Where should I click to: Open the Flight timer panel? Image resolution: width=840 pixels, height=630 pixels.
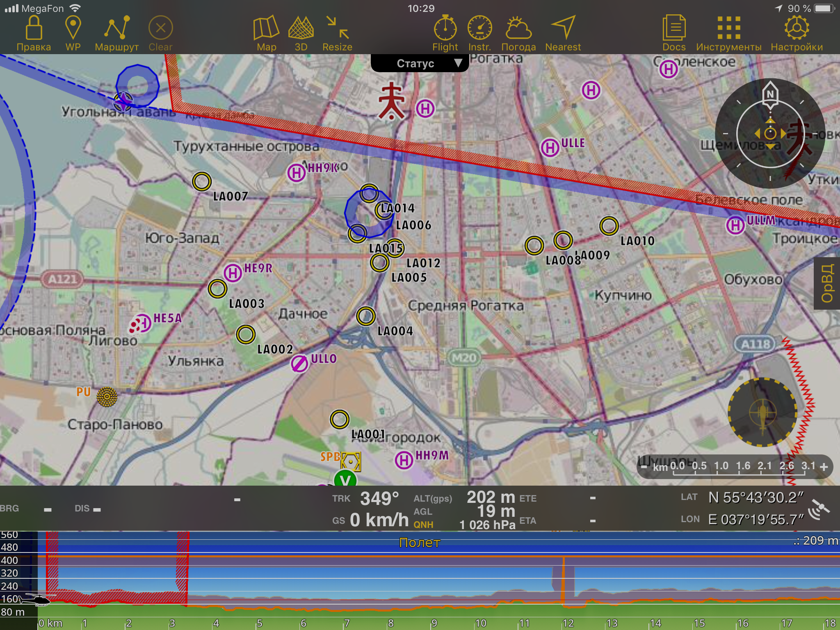[445, 29]
